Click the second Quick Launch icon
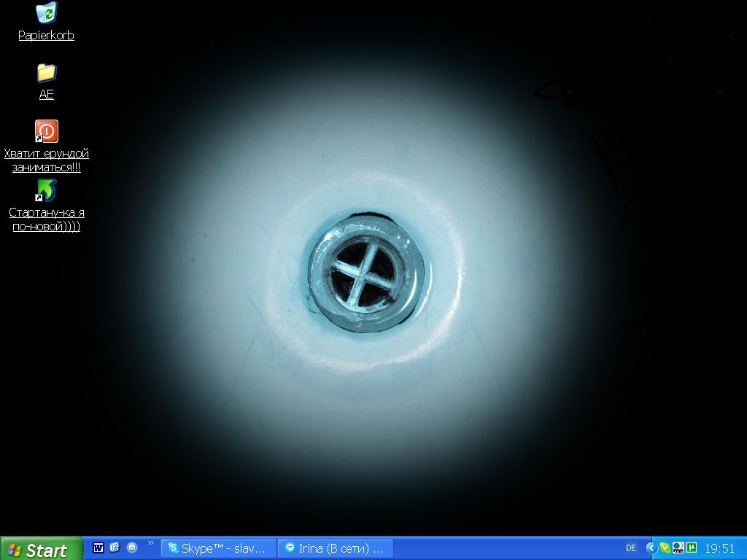 click(x=115, y=548)
